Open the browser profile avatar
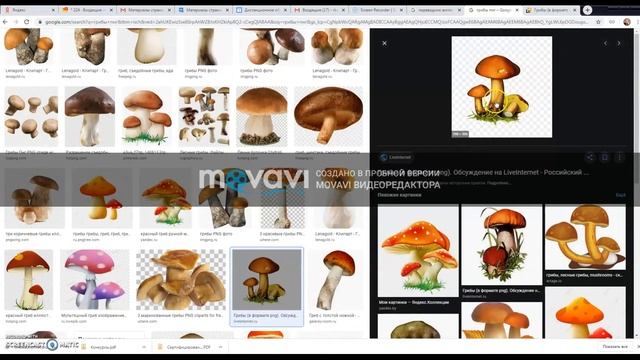This screenshot has height=360, width=640. [627, 22]
